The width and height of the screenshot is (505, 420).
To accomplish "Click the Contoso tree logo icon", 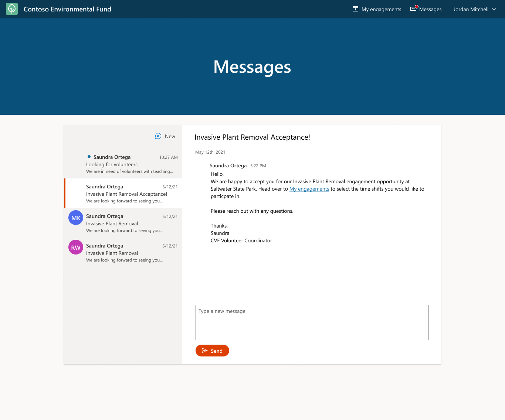I will coord(12,9).
